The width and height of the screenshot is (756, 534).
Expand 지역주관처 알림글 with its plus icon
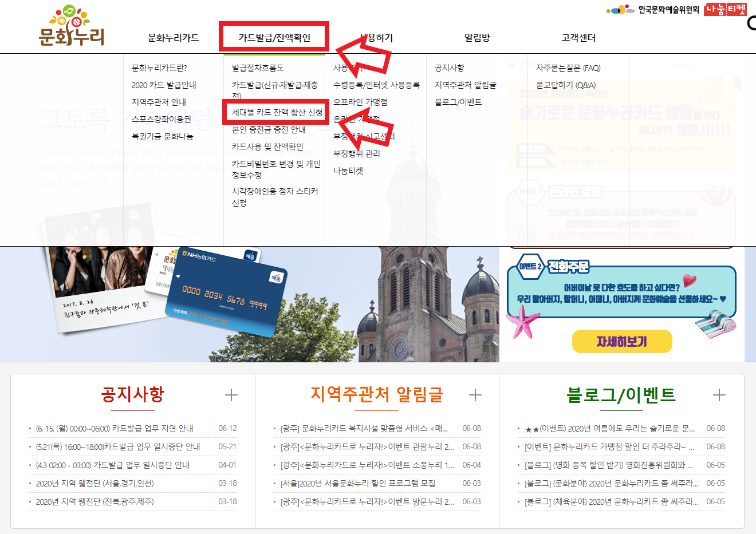[x=475, y=395]
